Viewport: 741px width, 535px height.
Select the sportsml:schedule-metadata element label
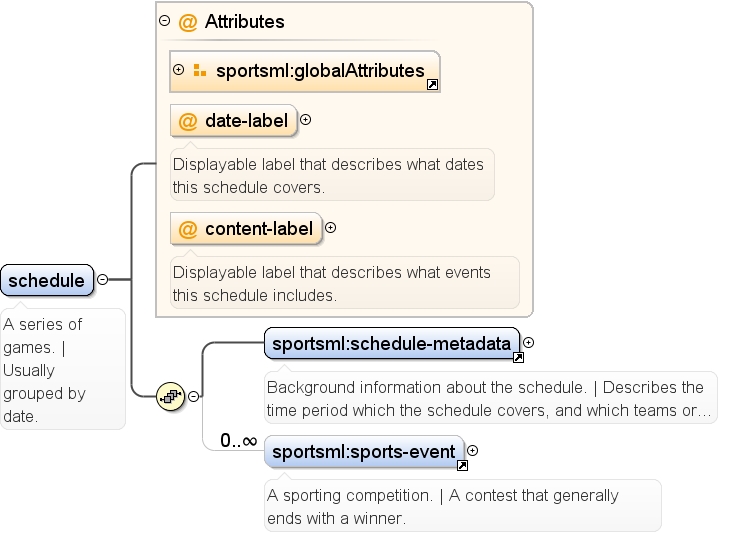pos(392,344)
